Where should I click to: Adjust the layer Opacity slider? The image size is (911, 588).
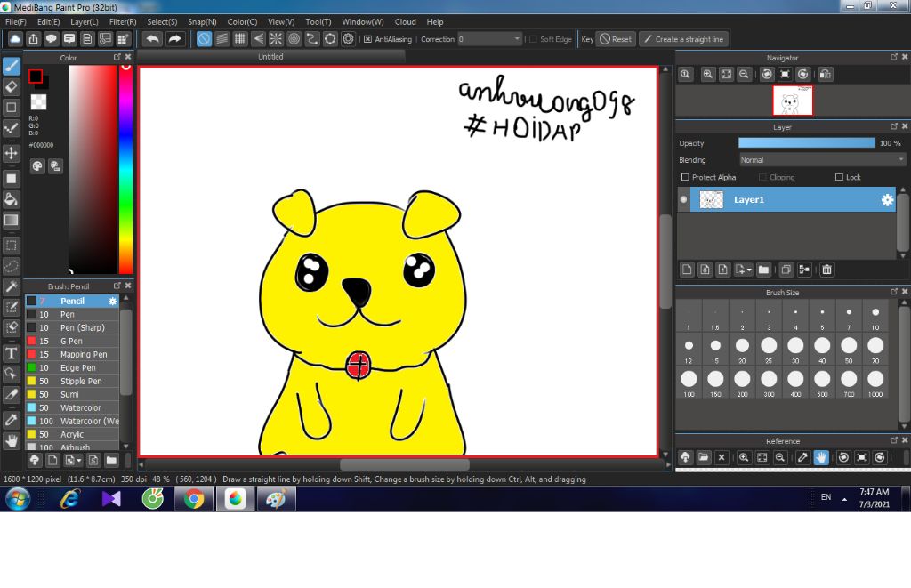[x=806, y=143]
